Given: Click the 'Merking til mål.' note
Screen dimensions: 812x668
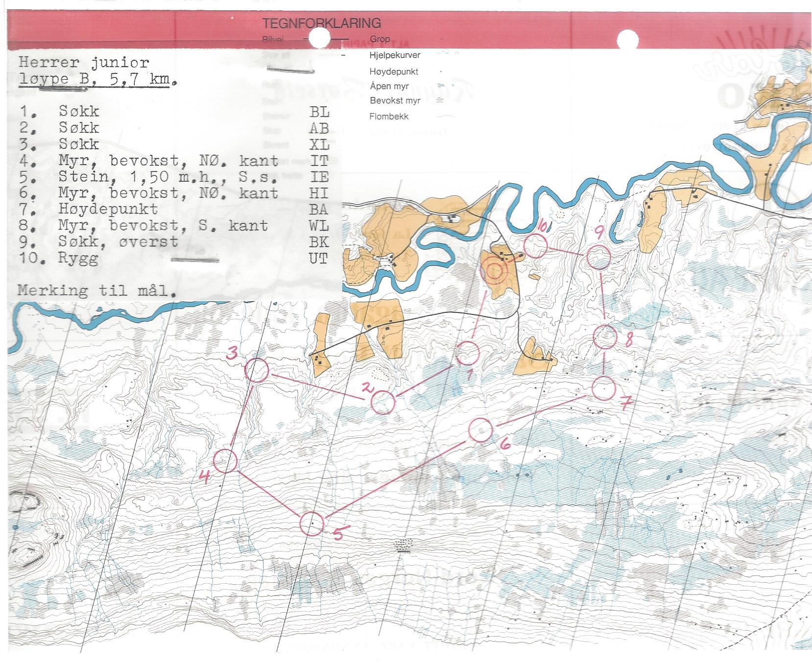Looking at the screenshot, I should tap(96, 290).
